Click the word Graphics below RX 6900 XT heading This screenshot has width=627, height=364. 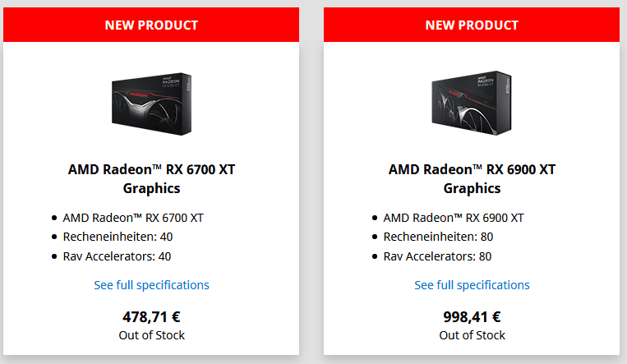click(472, 188)
